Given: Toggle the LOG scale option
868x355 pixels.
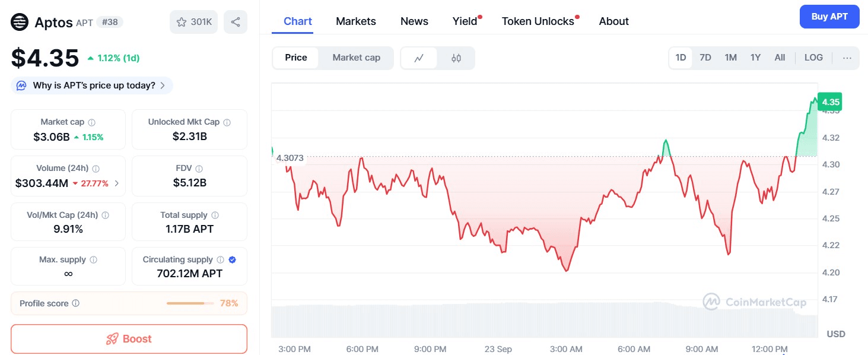Looking at the screenshot, I should [813, 58].
